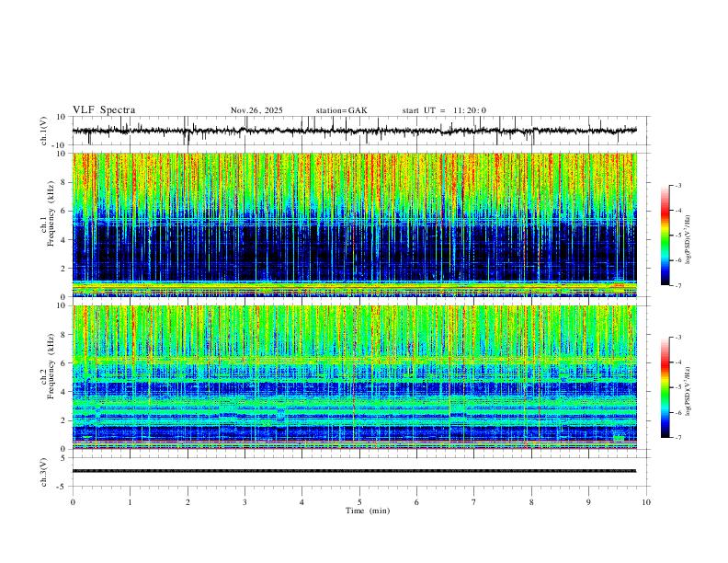Click the 'station=GAK' label
The height and width of the screenshot is (563, 728).
(x=341, y=110)
